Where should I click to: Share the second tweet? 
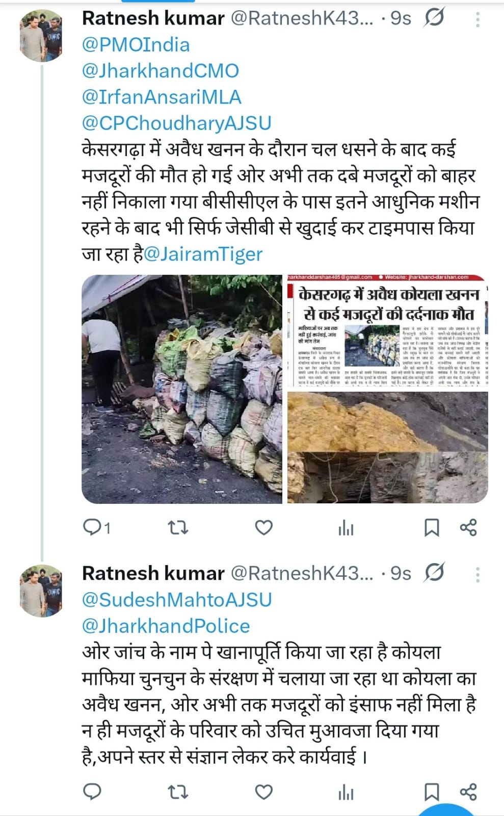(x=468, y=792)
